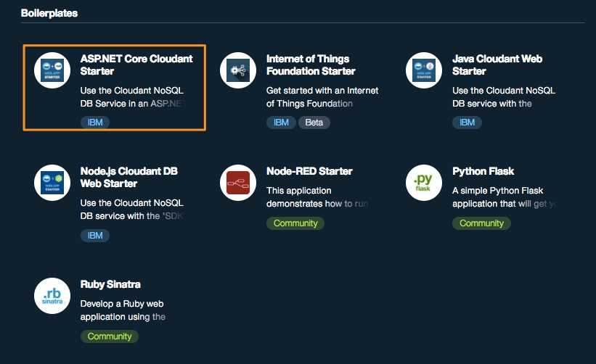Click Community tag under Python Flask

coord(481,223)
